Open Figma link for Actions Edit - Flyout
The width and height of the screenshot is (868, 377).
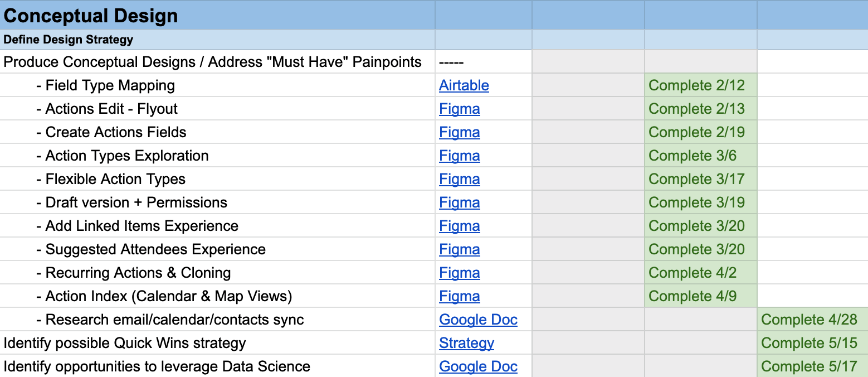point(459,109)
